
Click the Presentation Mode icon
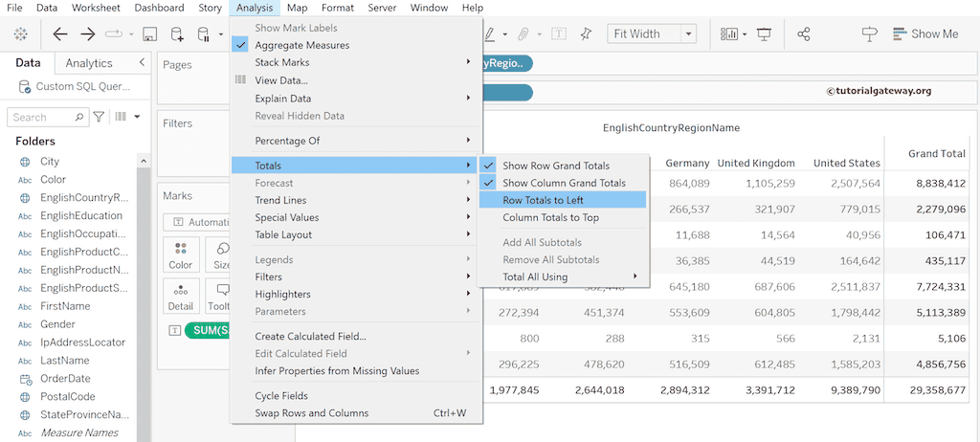tap(764, 34)
